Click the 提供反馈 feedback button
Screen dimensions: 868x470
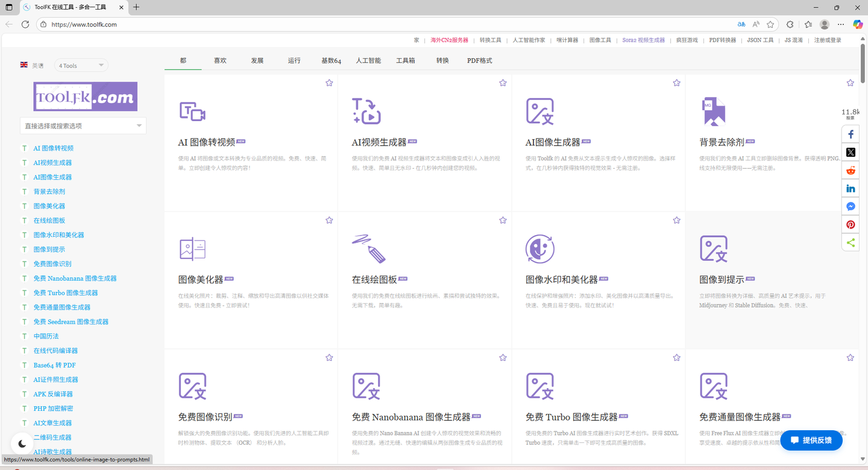811,440
